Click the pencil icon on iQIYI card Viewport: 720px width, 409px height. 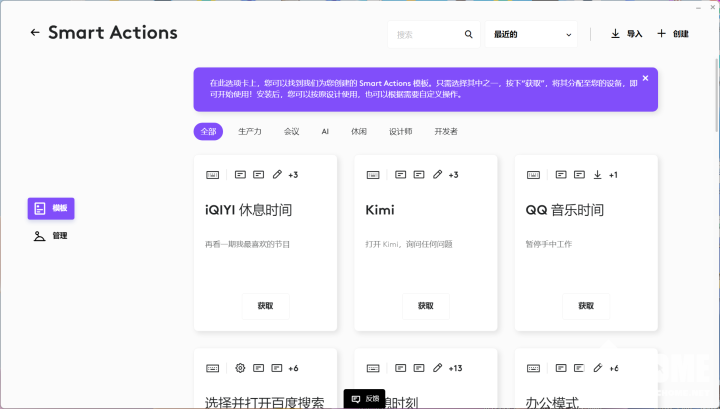coord(277,174)
